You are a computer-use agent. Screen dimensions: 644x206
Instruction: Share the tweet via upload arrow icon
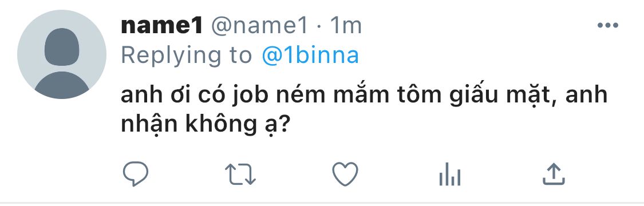(554, 174)
